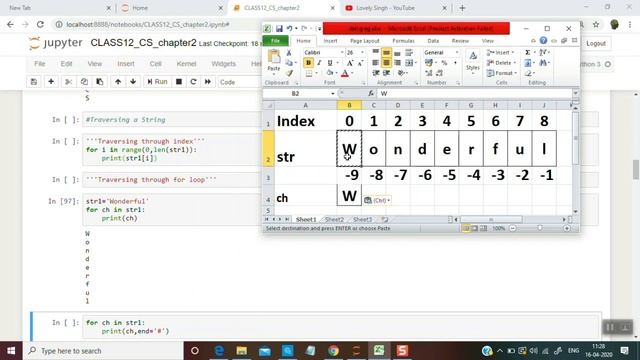The width and height of the screenshot is (640, 360).
Task: Cut in the Excel Clipboard group
Action: pyautogui.click(x=289, y=53)
